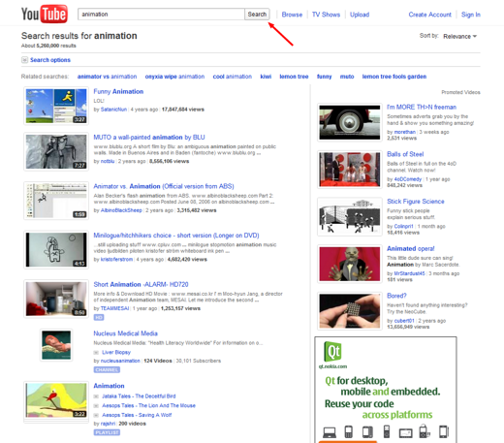Visit 4oDComedy channel link
Screen dimensions: 504x443
coord(408,179)
